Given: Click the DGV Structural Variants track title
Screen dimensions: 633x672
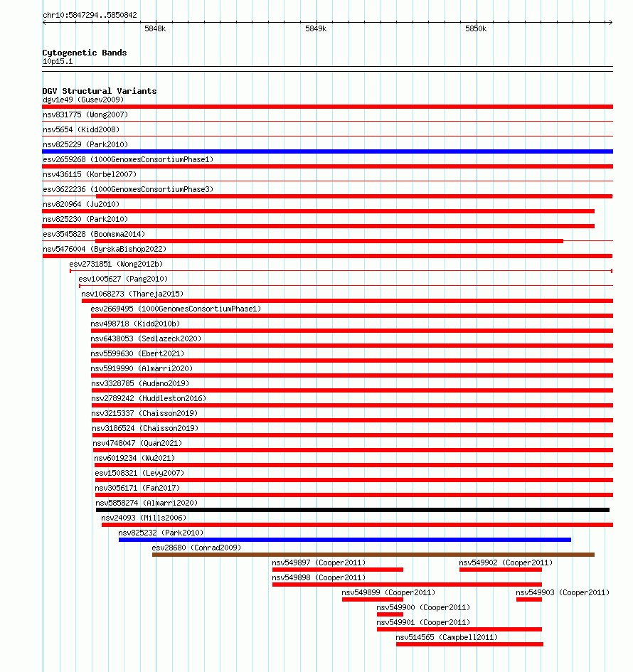Looking at the screenshot, I should [x=100, y=91].
